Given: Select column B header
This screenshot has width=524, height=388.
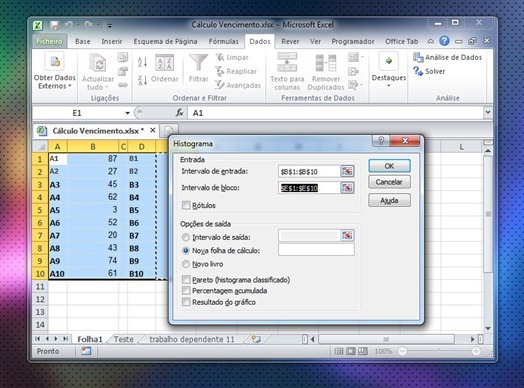Looking at the screenshot, I should (93, 146).
